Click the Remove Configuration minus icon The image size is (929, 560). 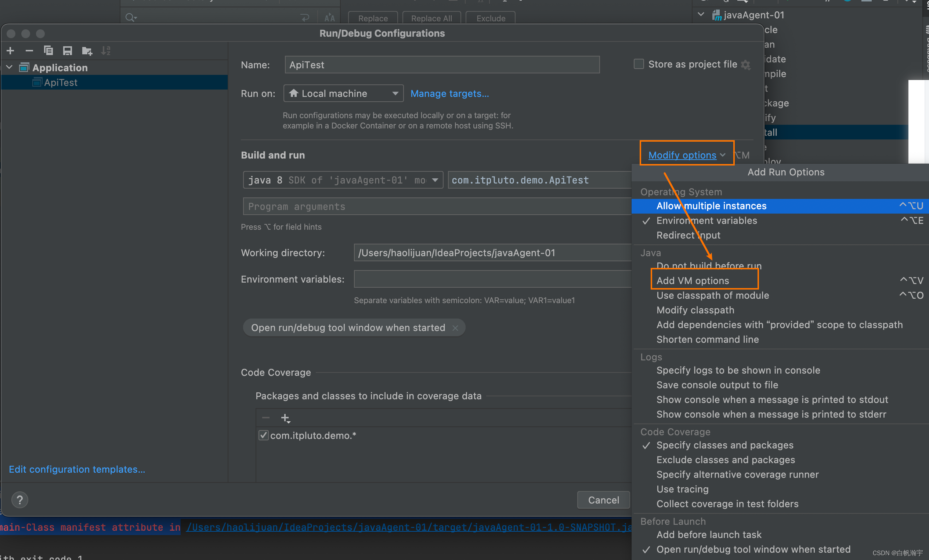click(29, 51)
